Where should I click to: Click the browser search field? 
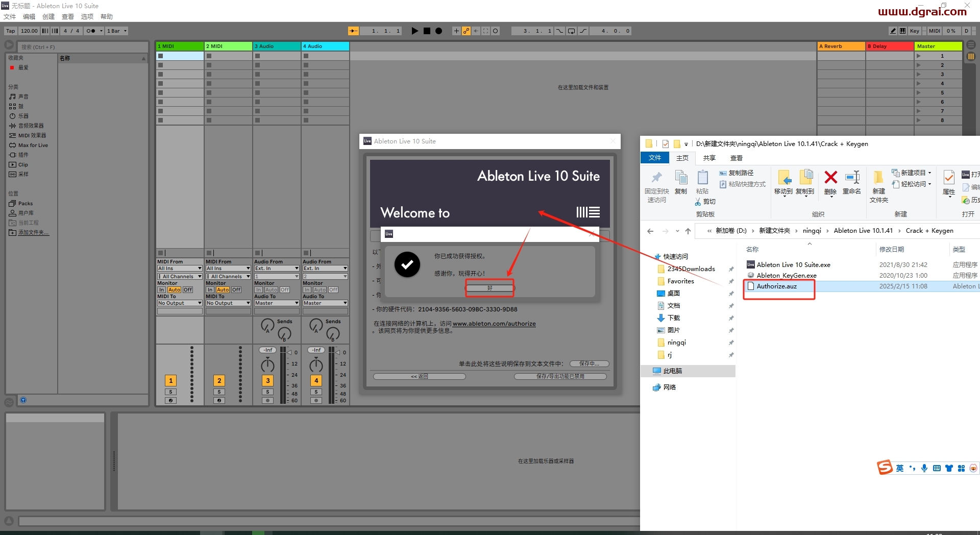pyautogui.click(x=83, y=47)
